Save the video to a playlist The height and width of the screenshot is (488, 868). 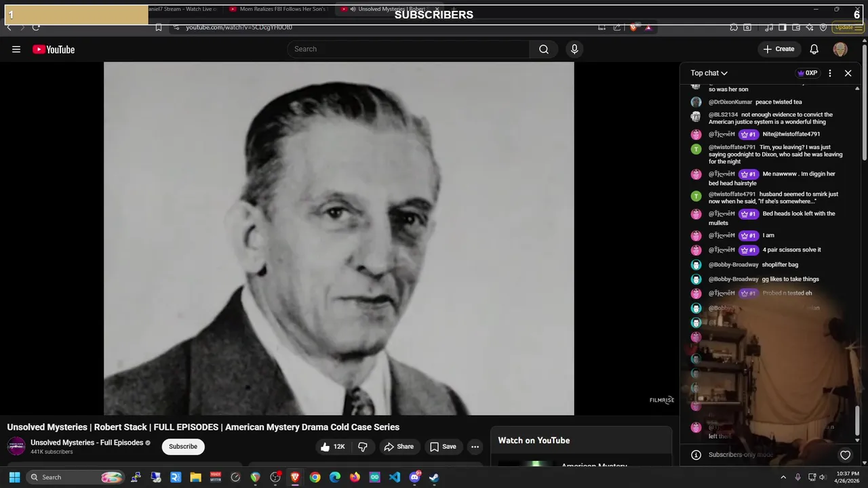[x=443, y=447]
